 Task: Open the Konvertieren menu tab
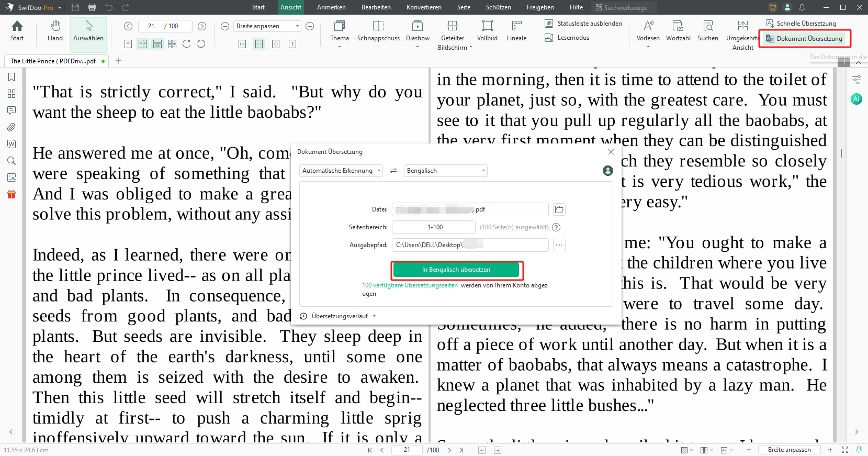coord(424,7)
